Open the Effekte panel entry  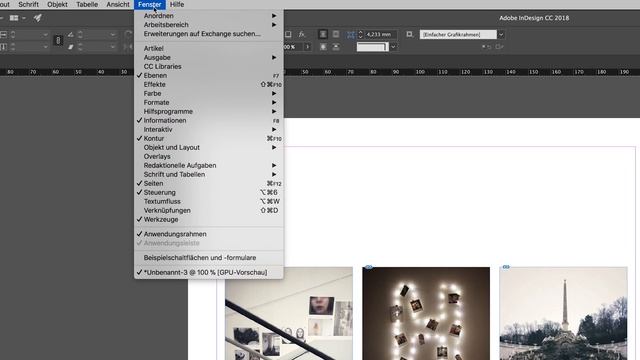209,84
